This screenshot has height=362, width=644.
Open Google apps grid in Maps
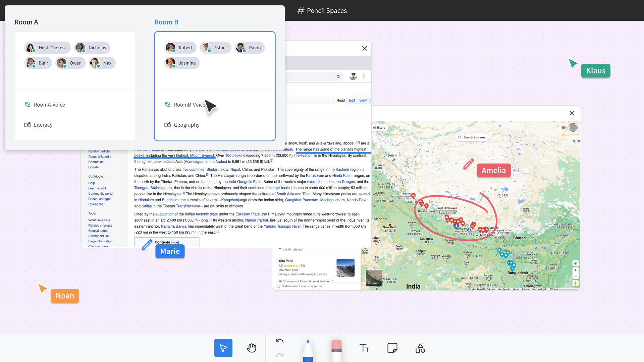point(564,127)
